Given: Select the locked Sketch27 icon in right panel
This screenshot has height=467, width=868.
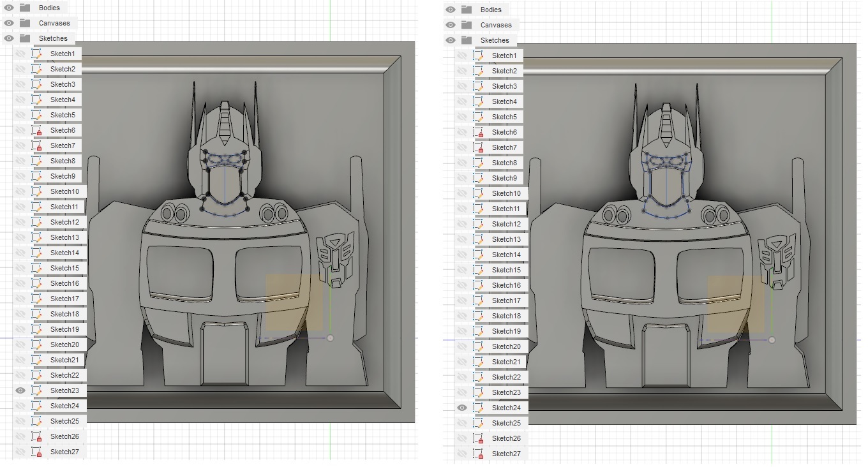Looking at the screenshot, I should click(479, 454).
